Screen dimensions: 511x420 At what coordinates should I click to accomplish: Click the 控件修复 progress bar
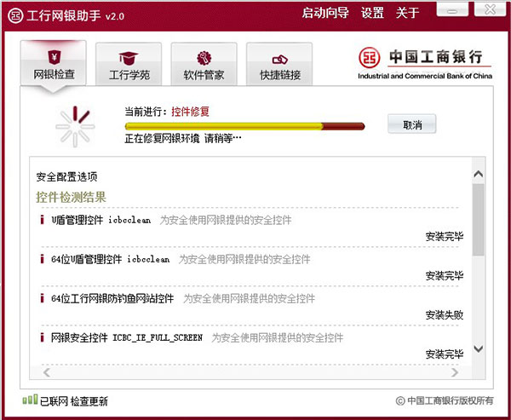244,126
